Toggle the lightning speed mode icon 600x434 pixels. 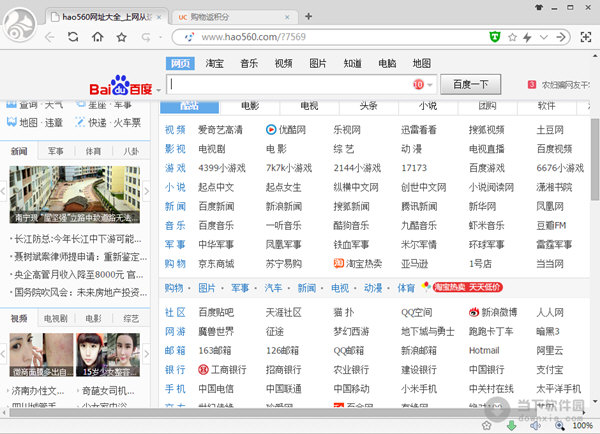tap(528, 37)
